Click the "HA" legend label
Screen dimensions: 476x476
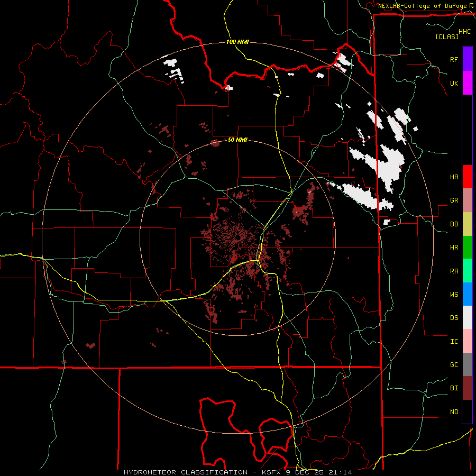pos(454,177)
